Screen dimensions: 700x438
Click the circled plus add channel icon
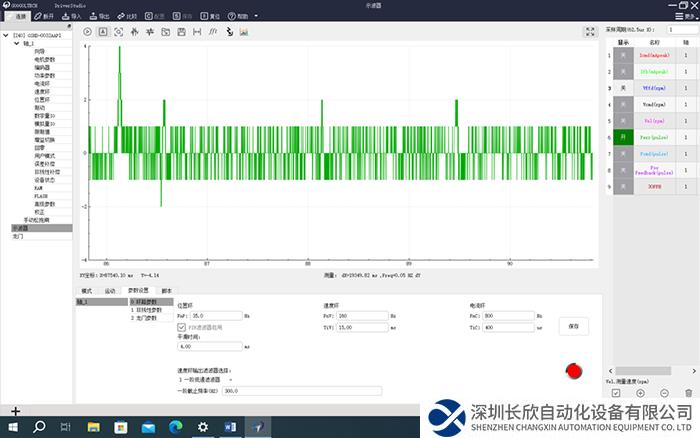coord(640,393)
